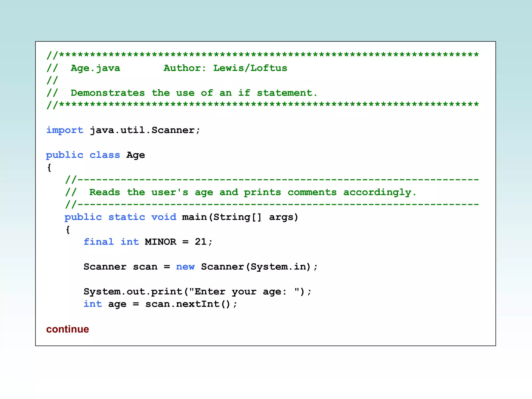Click the 'continue' text at the bottom
Viewport: 532px width, 399px height.
[x=68, y=329]
